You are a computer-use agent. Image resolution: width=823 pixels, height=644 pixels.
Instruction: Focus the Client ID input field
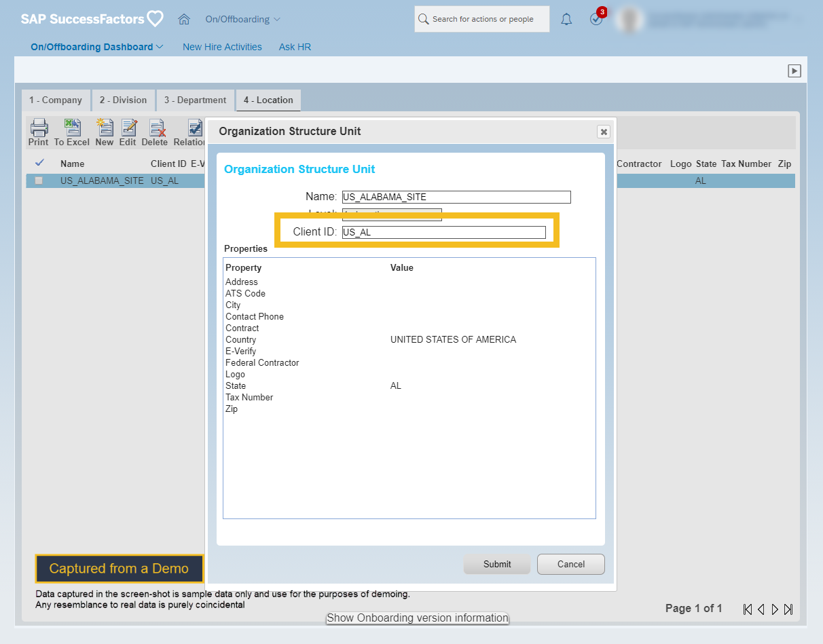(444, 232)
